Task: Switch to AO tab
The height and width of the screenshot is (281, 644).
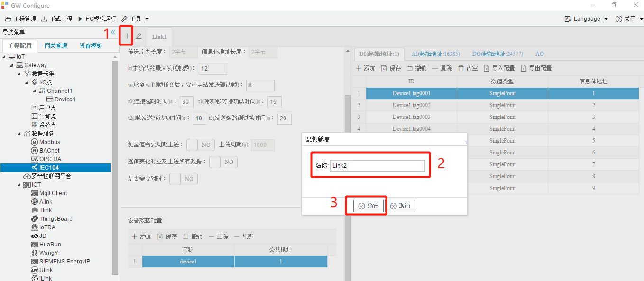Action: click(x=540, y=54)
